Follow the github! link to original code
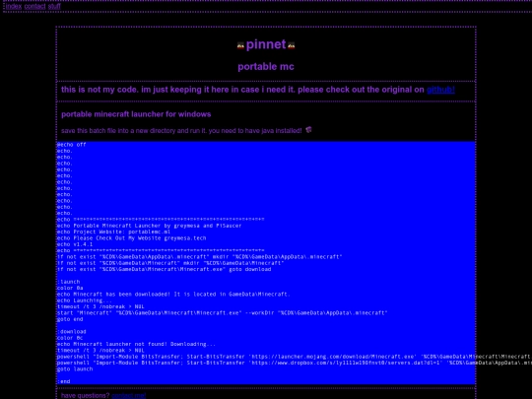Screen dimensions: 532x399 click(x=440, y=90)
